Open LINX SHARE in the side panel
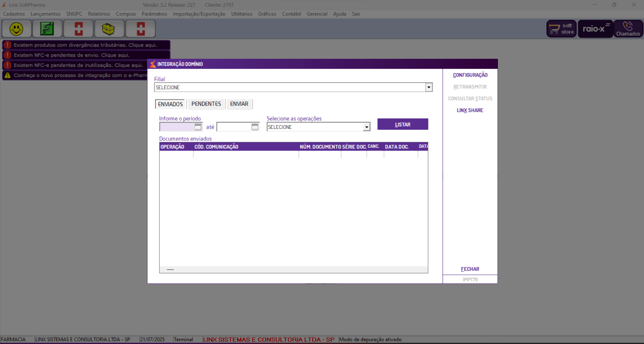Screen dimensions: 644x344 point(470,111)
